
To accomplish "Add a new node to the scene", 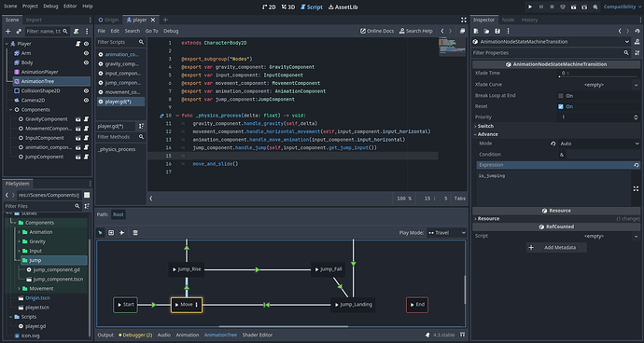I will click(7, 31).
